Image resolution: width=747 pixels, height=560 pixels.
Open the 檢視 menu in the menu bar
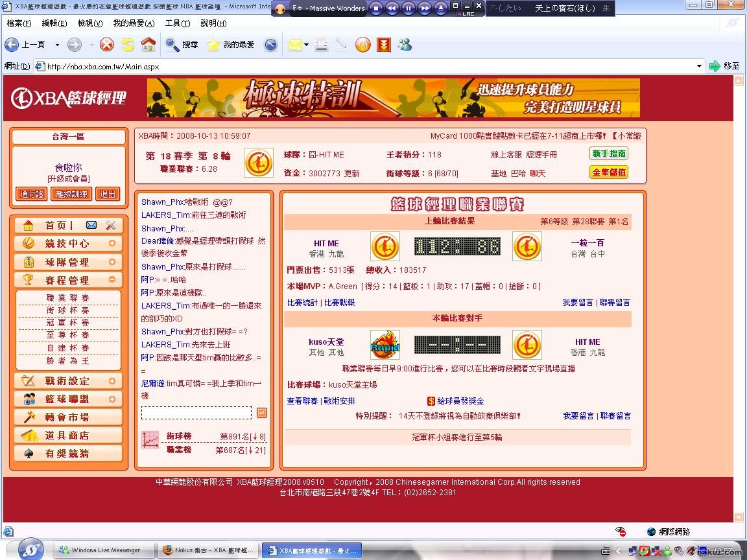pyautogui.click(x=89, y=23)
